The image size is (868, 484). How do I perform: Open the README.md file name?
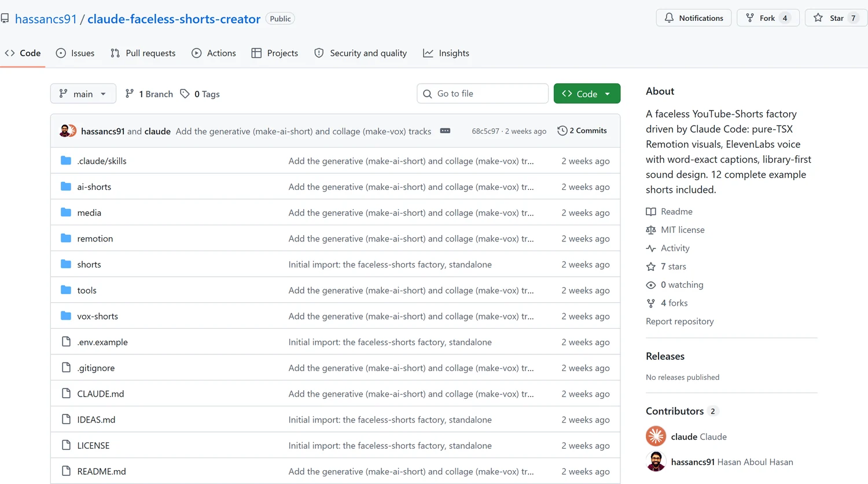pos(102,471)
